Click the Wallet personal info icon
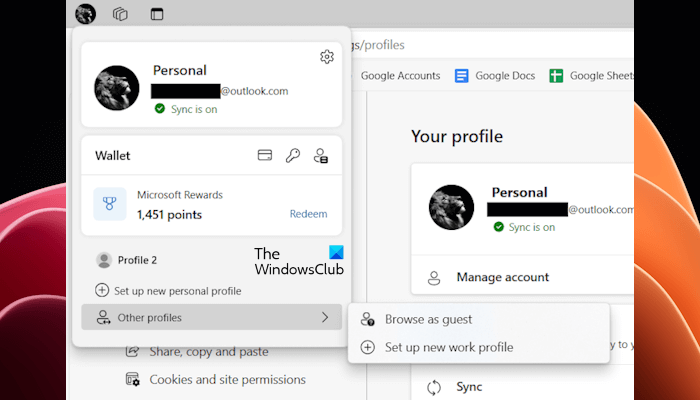Screen dimensions: 700x400 point(321,155)
